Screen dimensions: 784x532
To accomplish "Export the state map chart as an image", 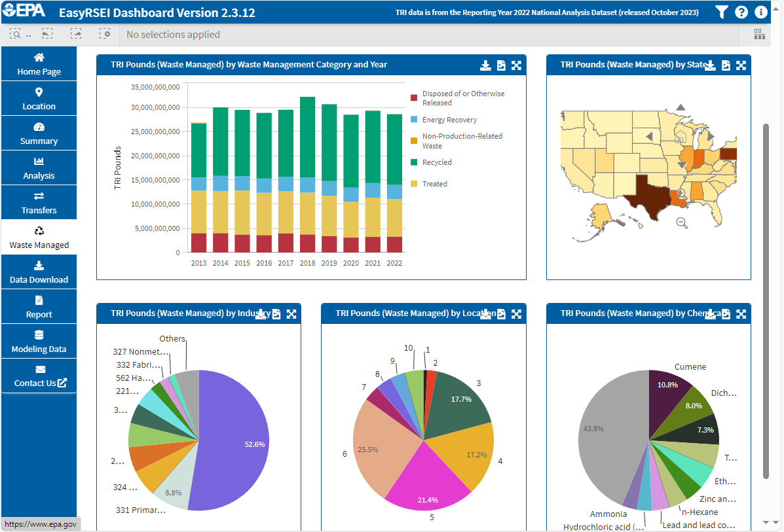I will click(726, 65).
